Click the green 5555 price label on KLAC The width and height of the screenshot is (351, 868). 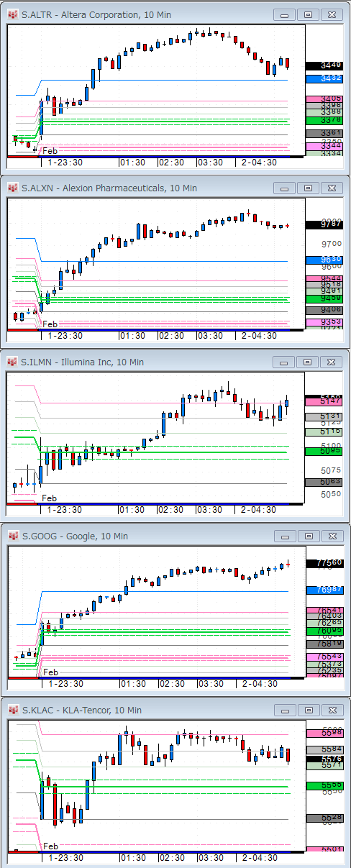coord(324,785)
